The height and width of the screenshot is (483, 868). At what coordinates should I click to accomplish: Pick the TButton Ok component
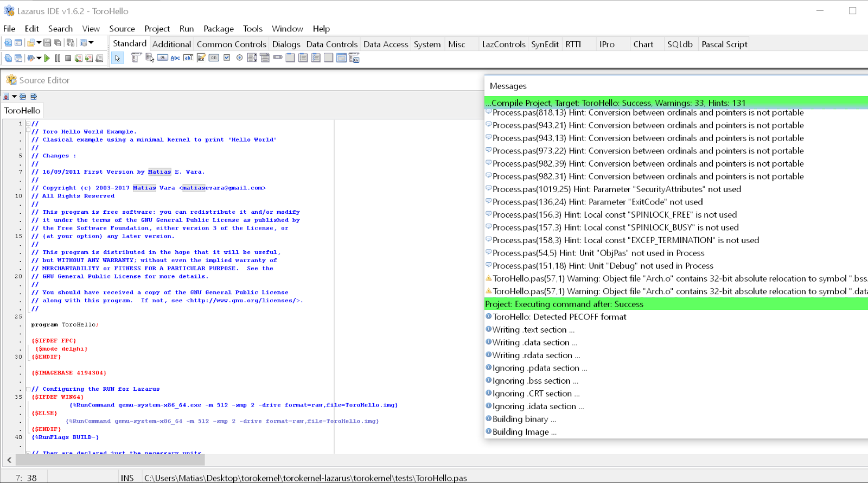[163, 58]
